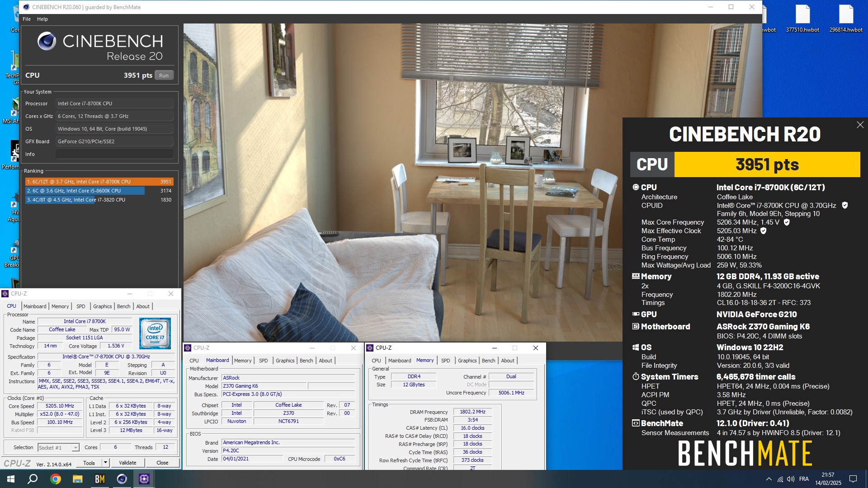Select the i7-3820 ranking entry
This screenshot has width=868, height=488.
point(99,200)
